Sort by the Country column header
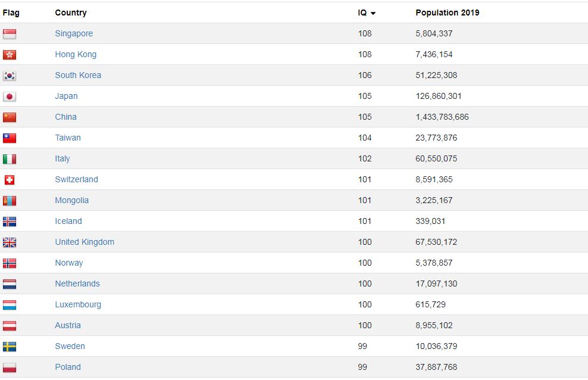Image resolution: width=588 pixels, height=380 pixels. (x=70, y=13)
